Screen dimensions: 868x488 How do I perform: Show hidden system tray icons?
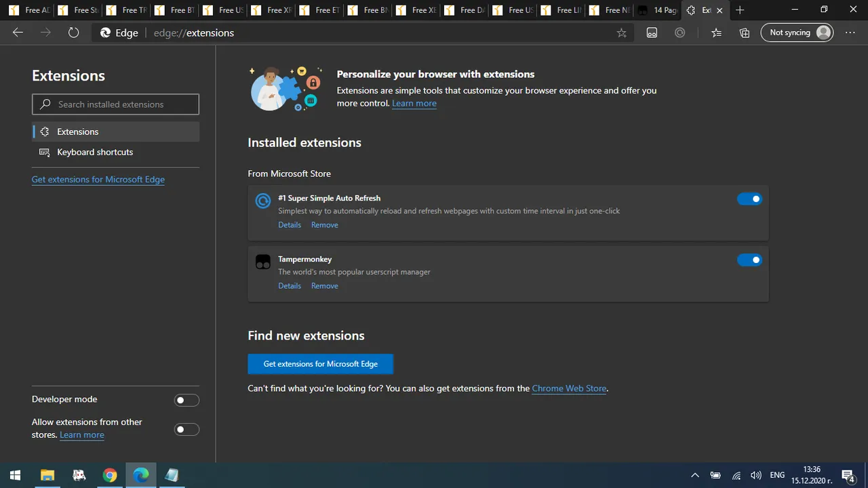(x=695, y=475)
